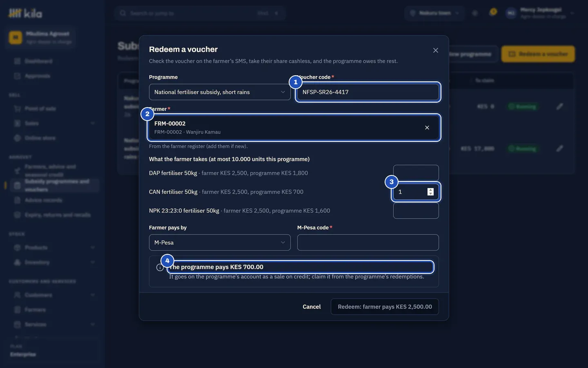This screenshot has width=588, height=368.
Task: Click the Online store sidebar icon
Action: coord(17,138)
